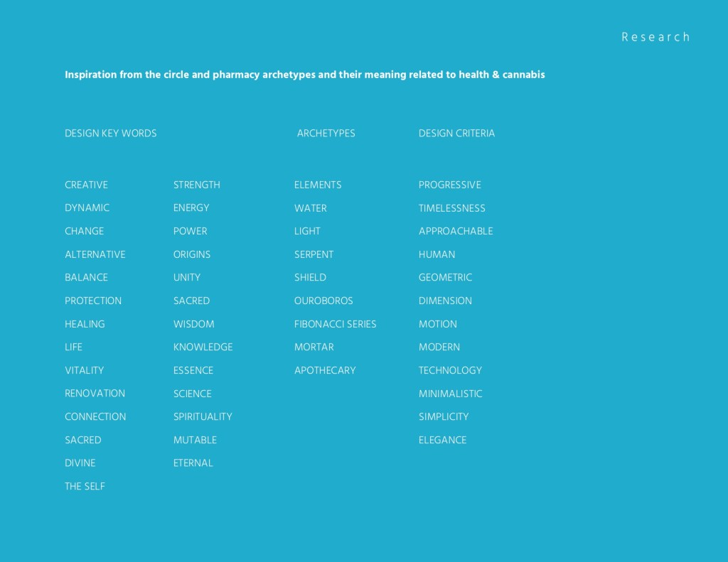728x562 pixels.
Task: Select the criterion "ELEGANCE"
Action: [442, 441]
